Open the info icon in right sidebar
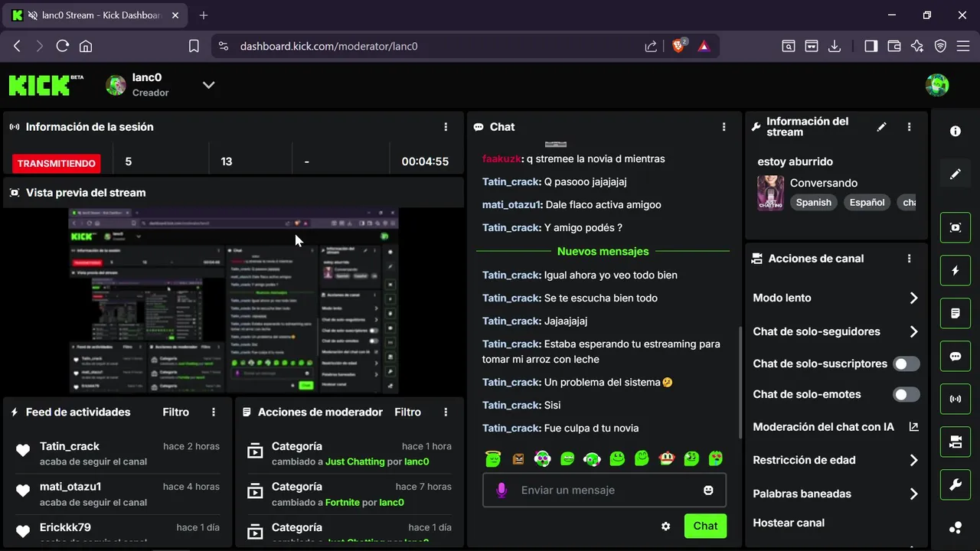 (x=955, y=131)
